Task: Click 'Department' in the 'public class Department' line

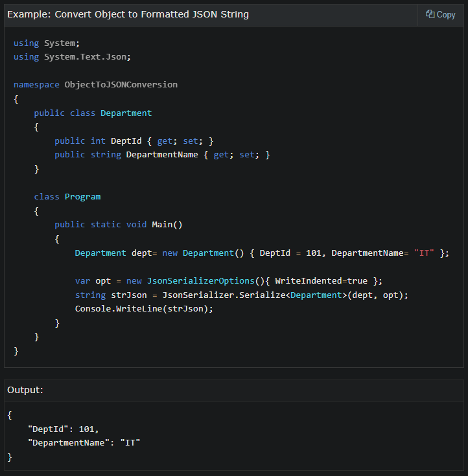Action: pos(126,113)
